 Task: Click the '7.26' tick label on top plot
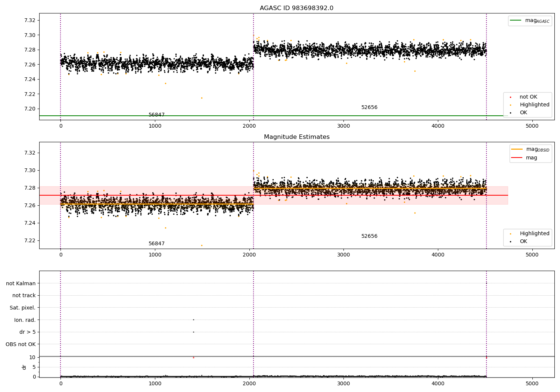pyautogui.click(x=30, y=65)
